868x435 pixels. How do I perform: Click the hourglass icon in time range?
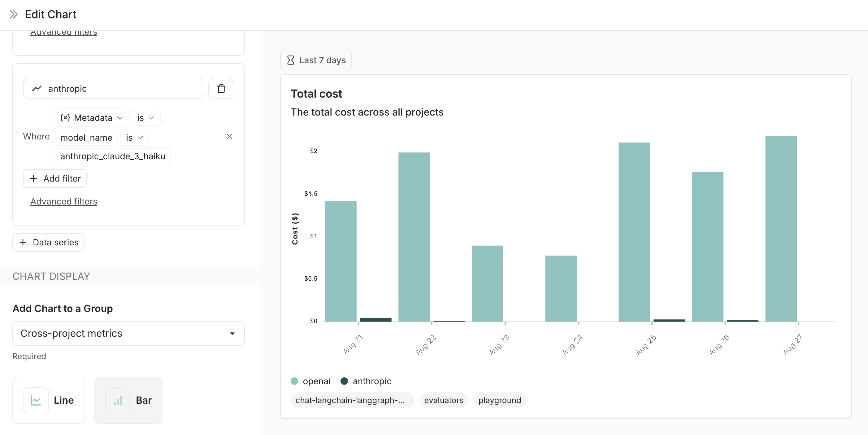pyautogui.click(x=290, y=60)
